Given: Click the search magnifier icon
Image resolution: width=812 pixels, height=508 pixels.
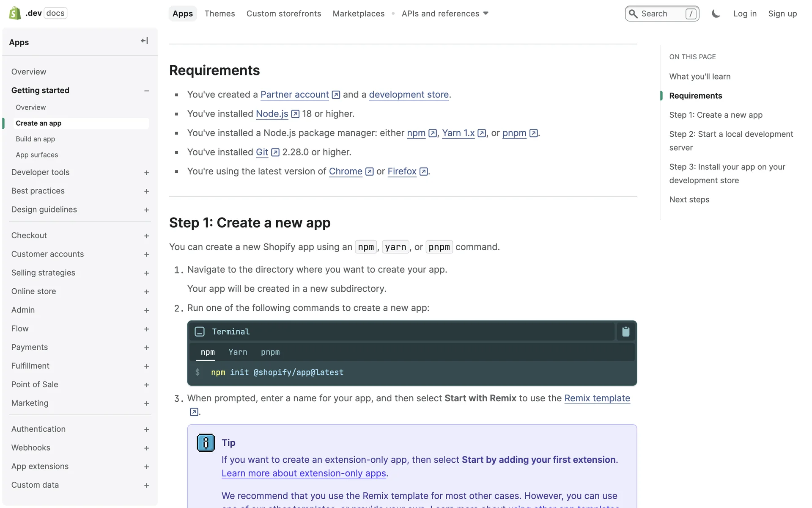Looking at the screenshot, I should coord(633,14).
